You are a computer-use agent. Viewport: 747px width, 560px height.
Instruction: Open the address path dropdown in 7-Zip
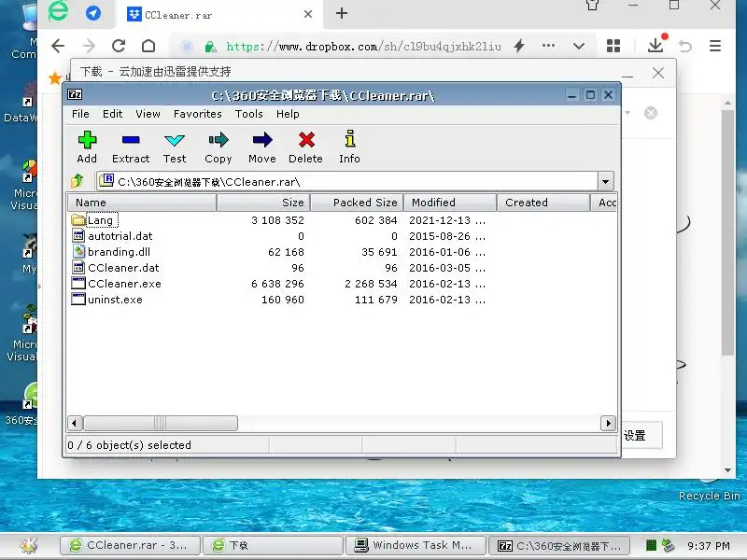tap(605, 181)
